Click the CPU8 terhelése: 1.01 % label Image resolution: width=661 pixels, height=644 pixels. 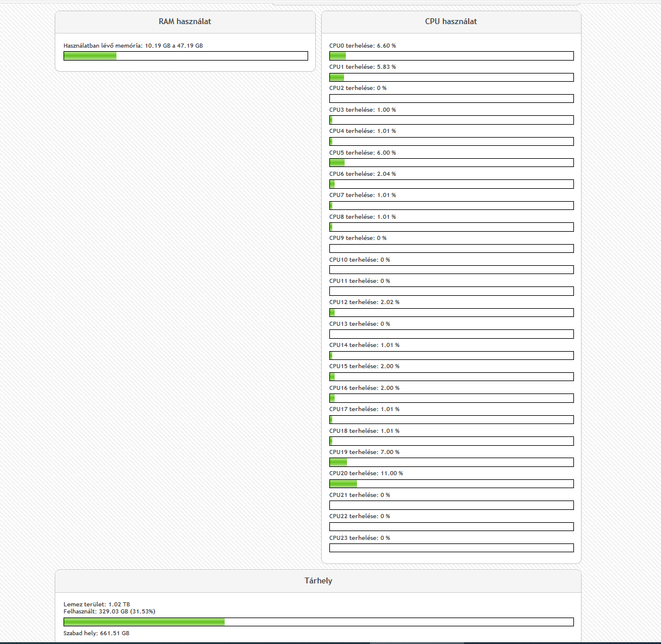pos(362,216)
